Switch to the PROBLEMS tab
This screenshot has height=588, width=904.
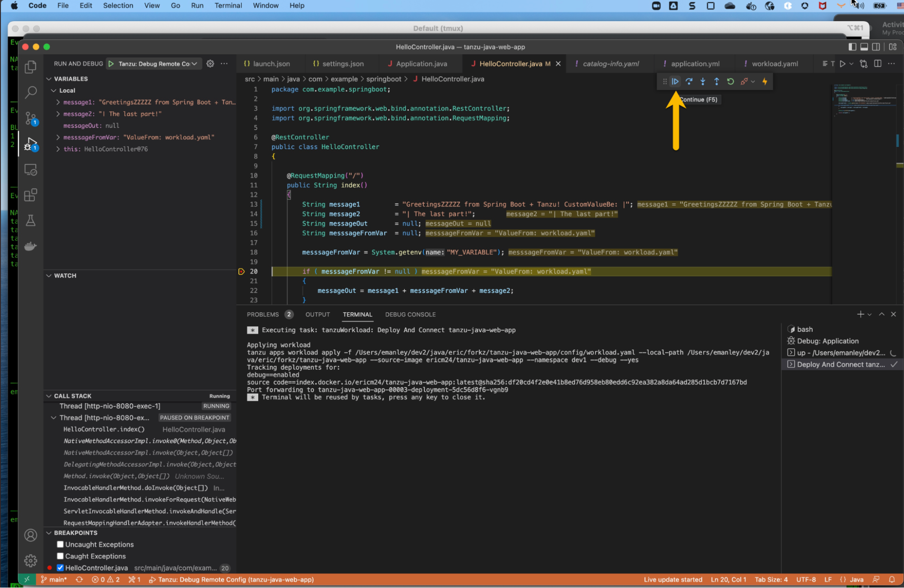(262, 314)
